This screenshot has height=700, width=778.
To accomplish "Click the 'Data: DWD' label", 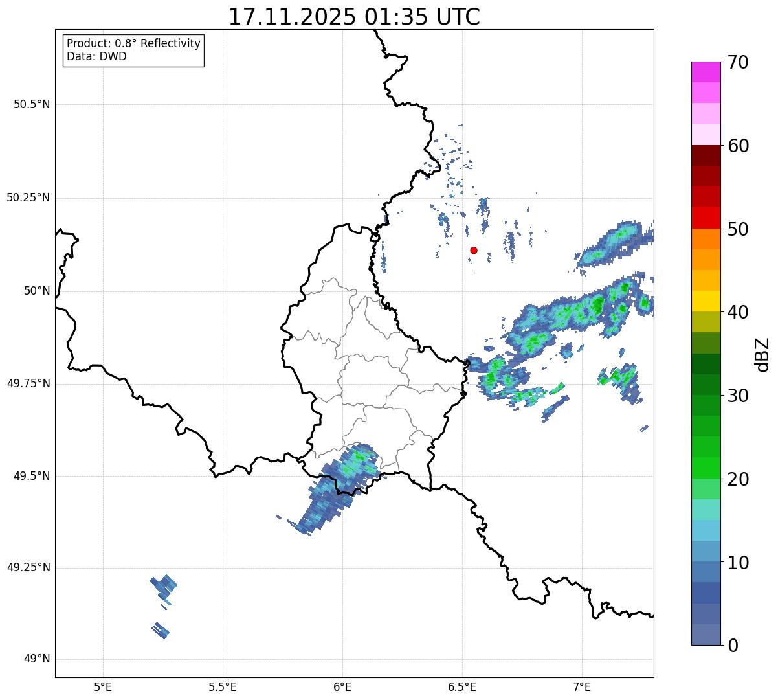I will coord(96,56).
